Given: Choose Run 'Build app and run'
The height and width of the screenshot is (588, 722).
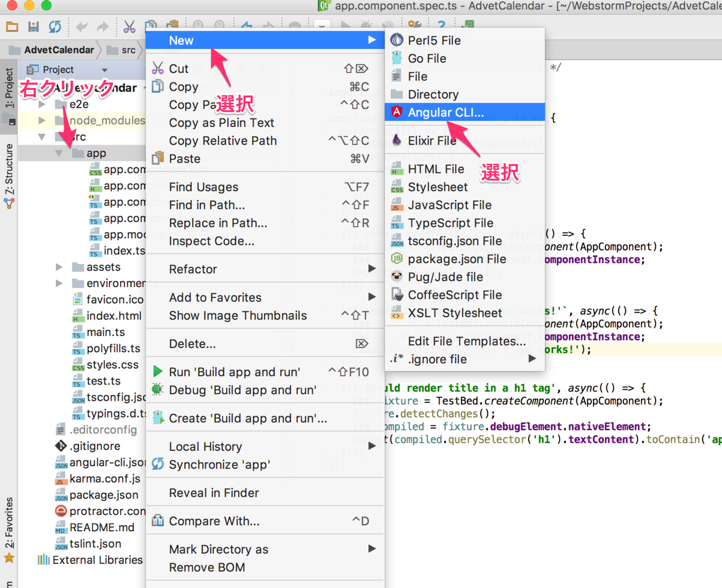Looking at the screenshot, I should point(265,372).
